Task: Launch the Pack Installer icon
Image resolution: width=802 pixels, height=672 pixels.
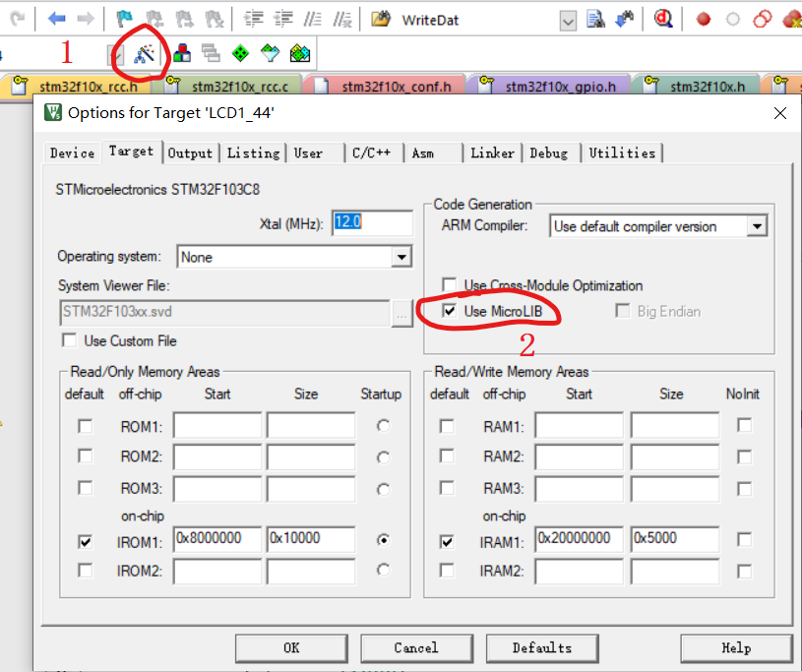Action: point(300,53)
